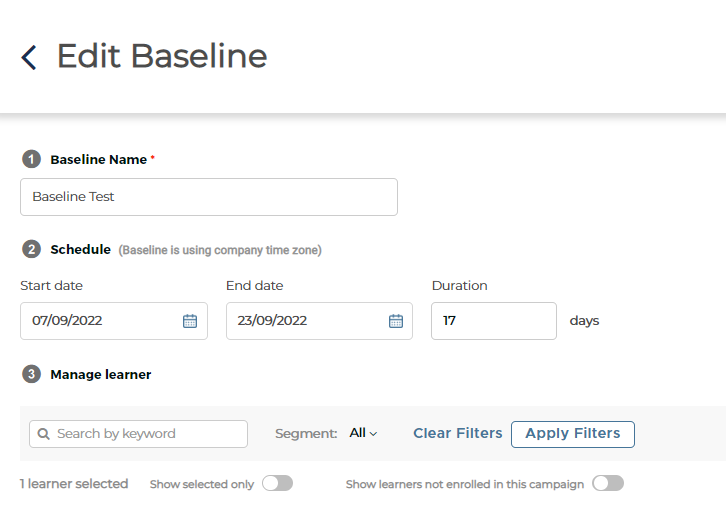
Task: Toggle Show selected only switch
Action: (x=277, y=483)
